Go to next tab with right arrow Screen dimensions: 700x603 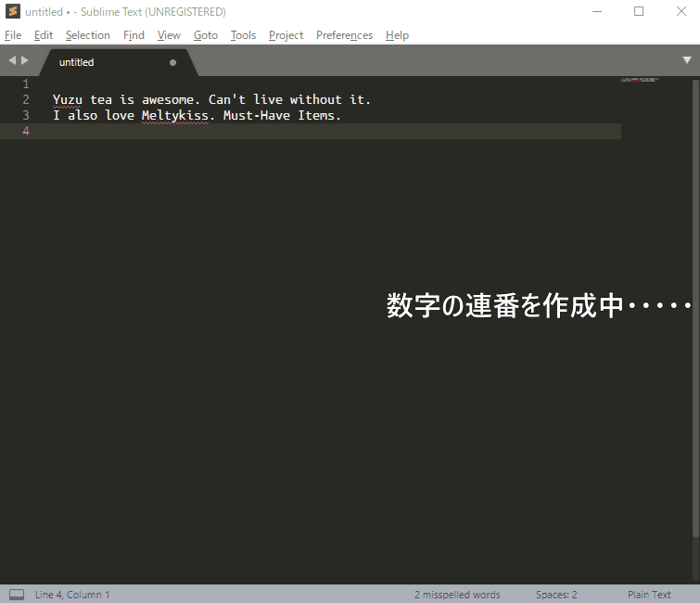click(25, 60)
